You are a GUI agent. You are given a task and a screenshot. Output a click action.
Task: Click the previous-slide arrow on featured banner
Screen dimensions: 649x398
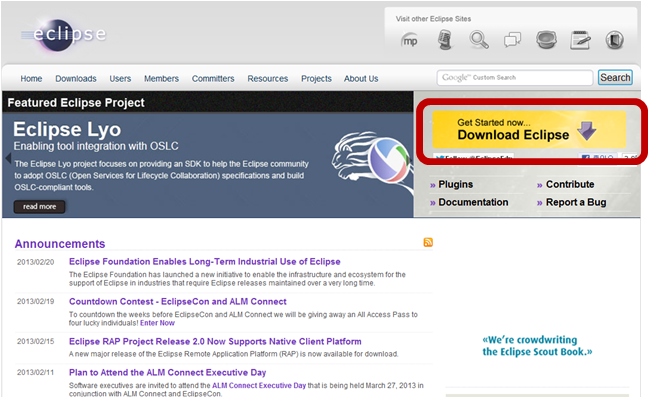pos(8,158)
